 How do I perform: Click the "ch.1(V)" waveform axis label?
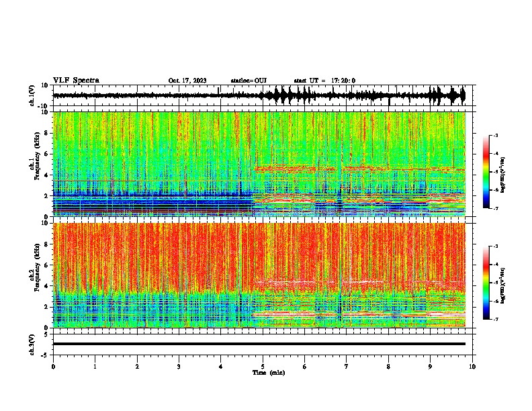(32, 95)
